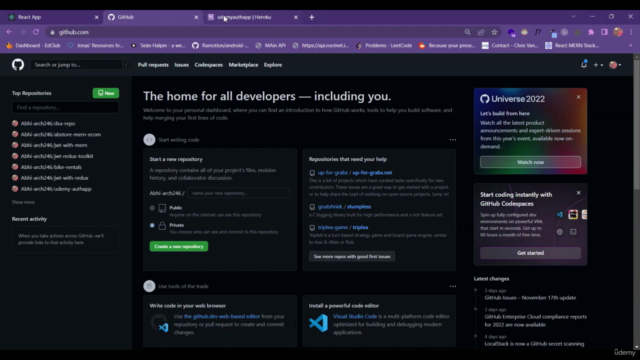This screenshot has width=640, height=360.
Task: Dismiss the GitHub Codespaces promo card
Action: pyautogui.click(x=578, y=193)
